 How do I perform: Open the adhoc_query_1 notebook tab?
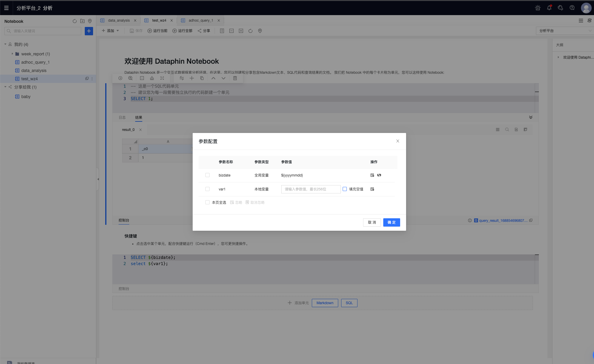200,20
